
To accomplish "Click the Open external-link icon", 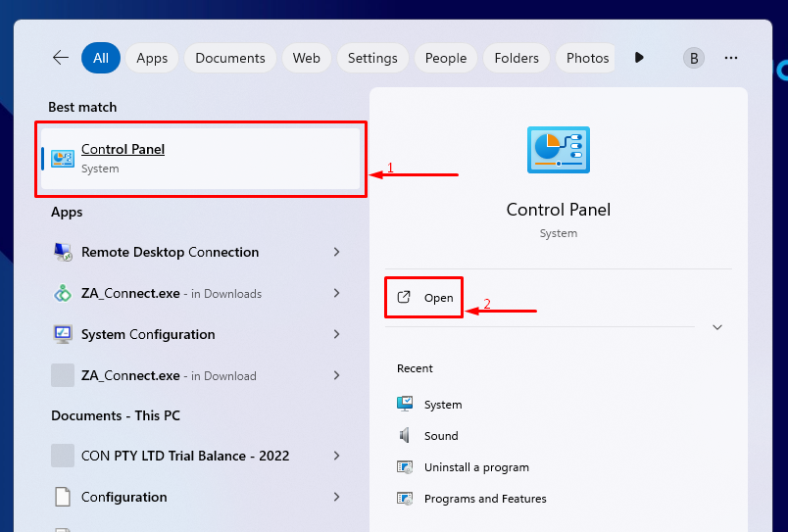I will [x=404, y=298].
